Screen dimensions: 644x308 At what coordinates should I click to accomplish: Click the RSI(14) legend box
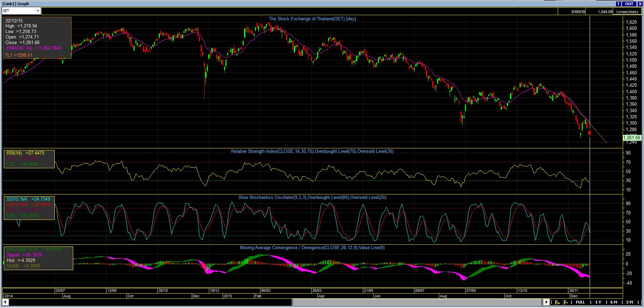coord(29,159)
